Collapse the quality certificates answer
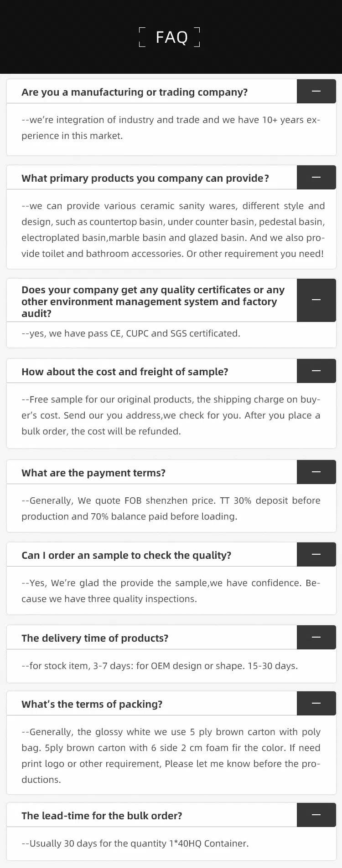 tap(316, 300)
